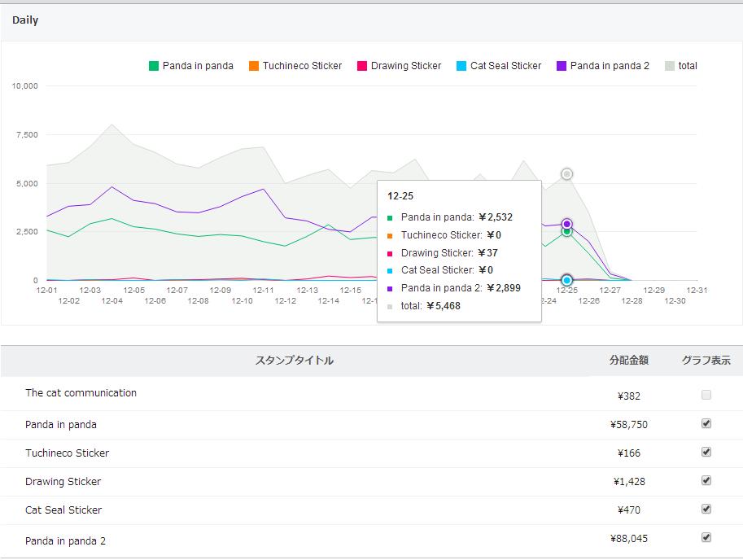Open The cat communication row title
Screen dimensions: 743x560
(x=81, y=393)
